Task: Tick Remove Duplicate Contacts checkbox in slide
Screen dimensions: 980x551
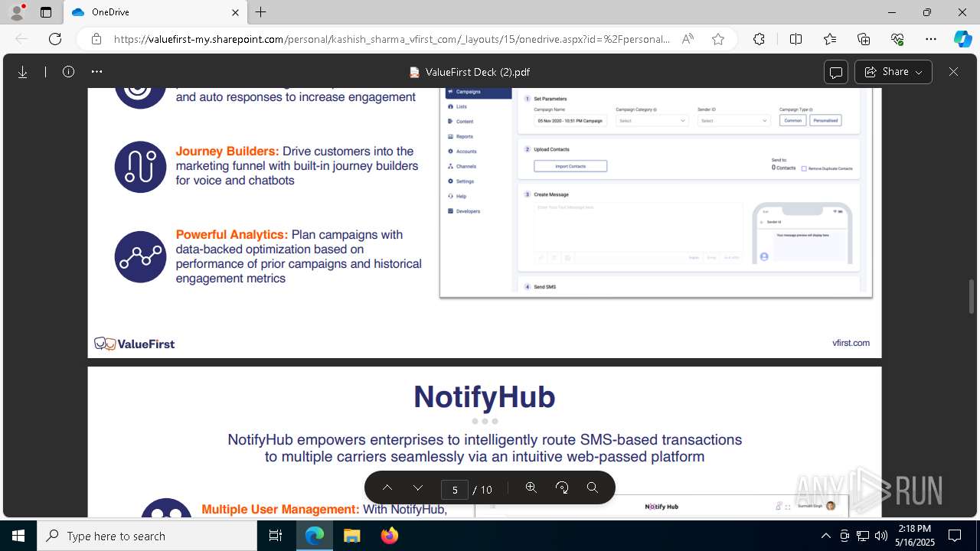Action: point(804,168)
